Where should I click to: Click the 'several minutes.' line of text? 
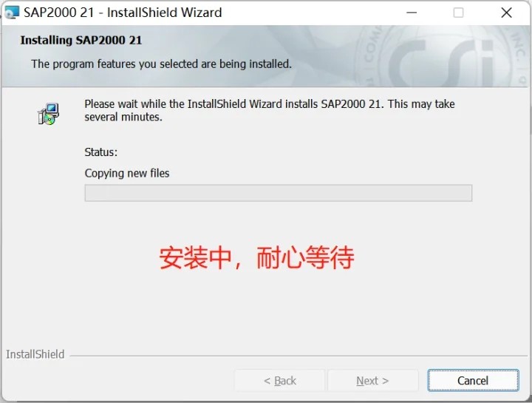point(123,117)
